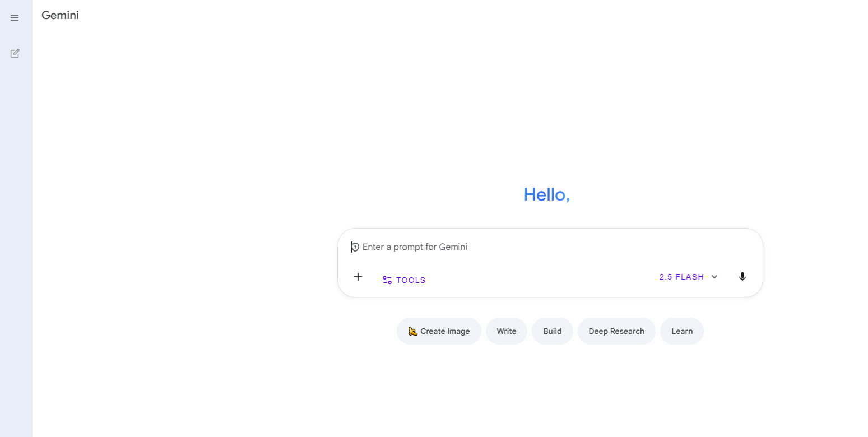868x437 pixels.
Task: Click the plus icon to add files
Action: [358, 277]
